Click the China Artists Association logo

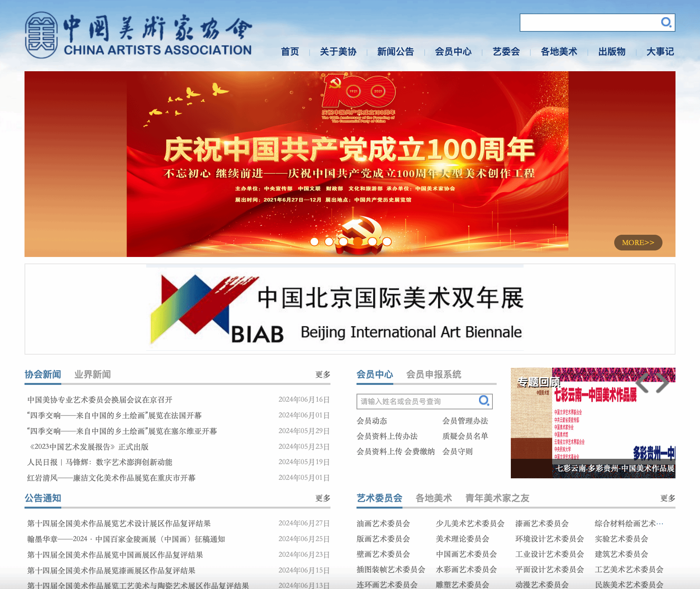[138, 35]
